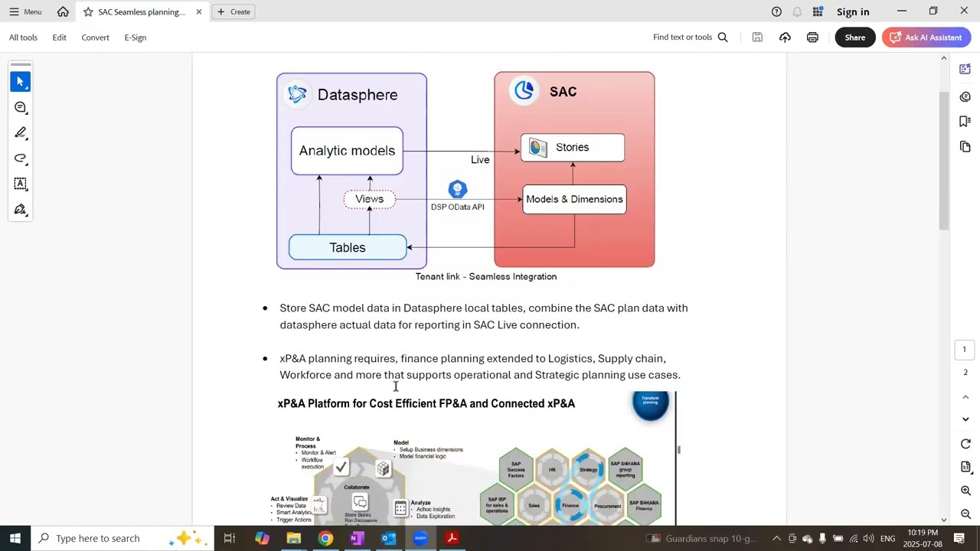
Task: Click the taskbar search box
Action: [122, 538]
